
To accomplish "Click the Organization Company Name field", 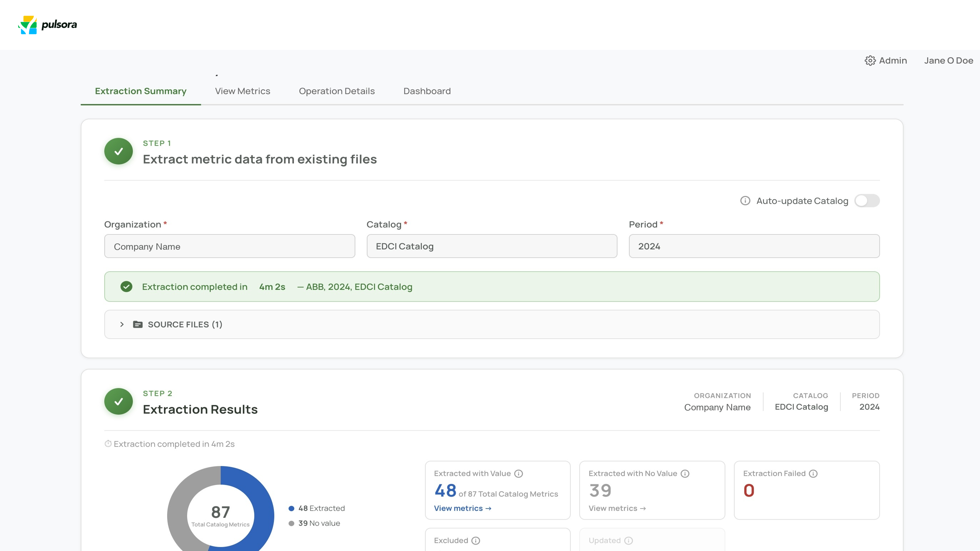I will 230,246.
